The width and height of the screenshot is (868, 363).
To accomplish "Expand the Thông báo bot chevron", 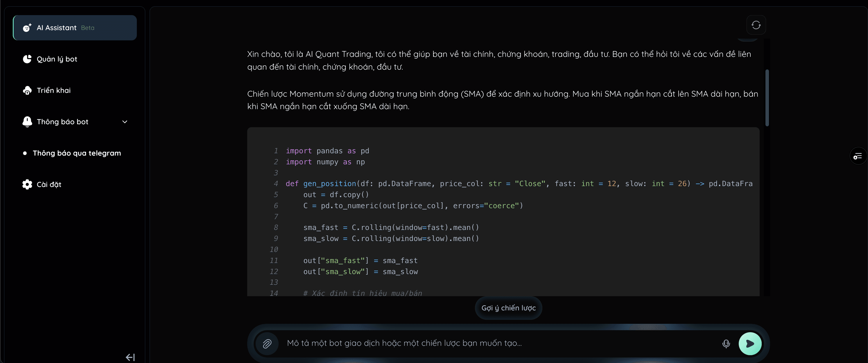I will tap(125, 122).
